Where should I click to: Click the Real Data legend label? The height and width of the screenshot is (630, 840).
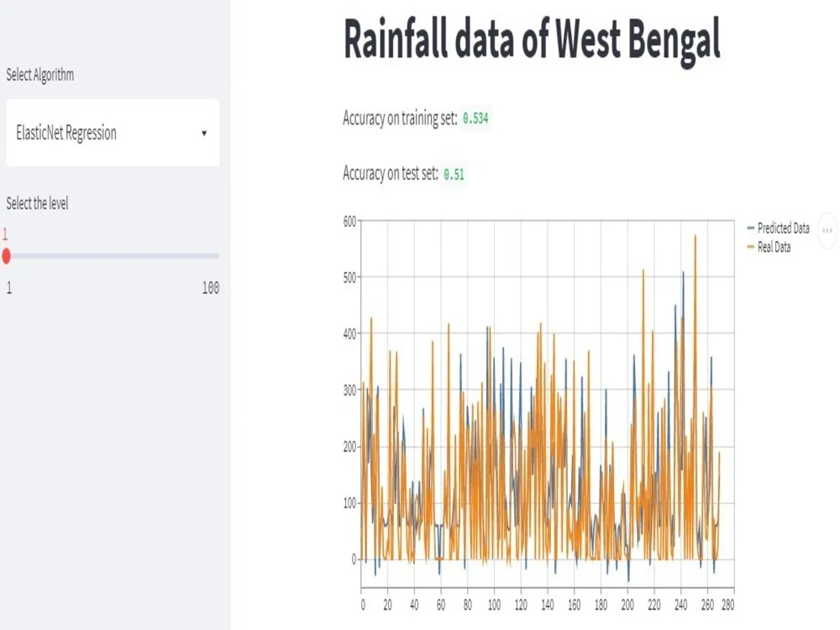pyautogui.click(x=774, y=248)
